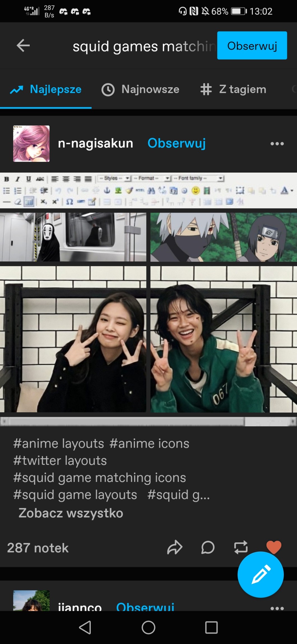This screenshot has width=297, height=644.
Task: Reblog the post using the reblog icon
Action: click(x=241, y=547)
